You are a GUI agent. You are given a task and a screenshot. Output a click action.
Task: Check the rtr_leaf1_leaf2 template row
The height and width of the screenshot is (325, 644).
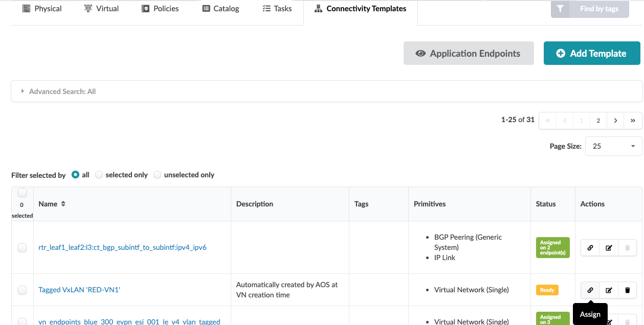22,247
